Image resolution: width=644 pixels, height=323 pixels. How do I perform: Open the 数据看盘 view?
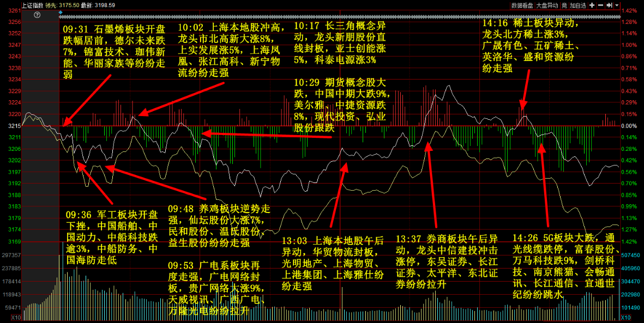click(522, 5)
